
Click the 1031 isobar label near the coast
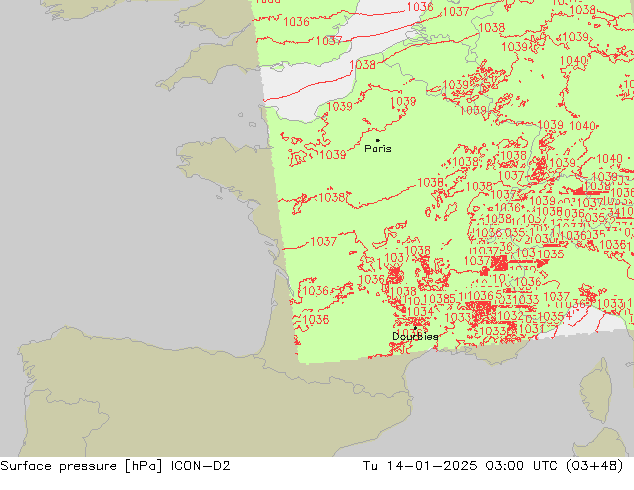pyautogui.click(x=531, y=329)
